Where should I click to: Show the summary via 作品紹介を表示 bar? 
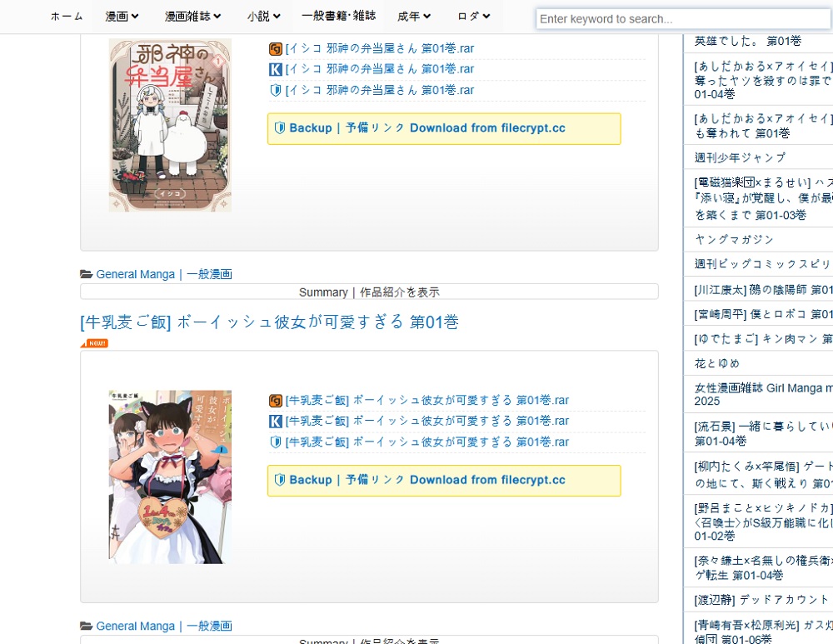tap(369, 292)
